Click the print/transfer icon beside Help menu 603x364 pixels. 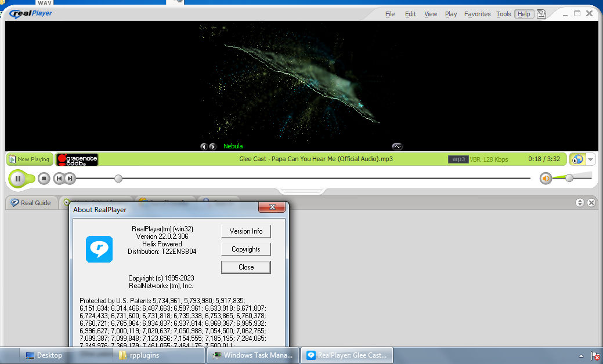point(541,13)
